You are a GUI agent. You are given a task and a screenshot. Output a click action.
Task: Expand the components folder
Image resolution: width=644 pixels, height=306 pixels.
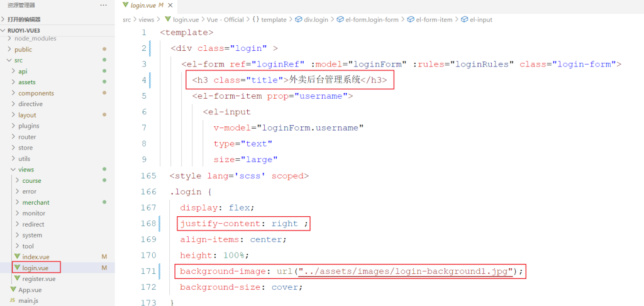pyautogui.click(x=13, y=93)
